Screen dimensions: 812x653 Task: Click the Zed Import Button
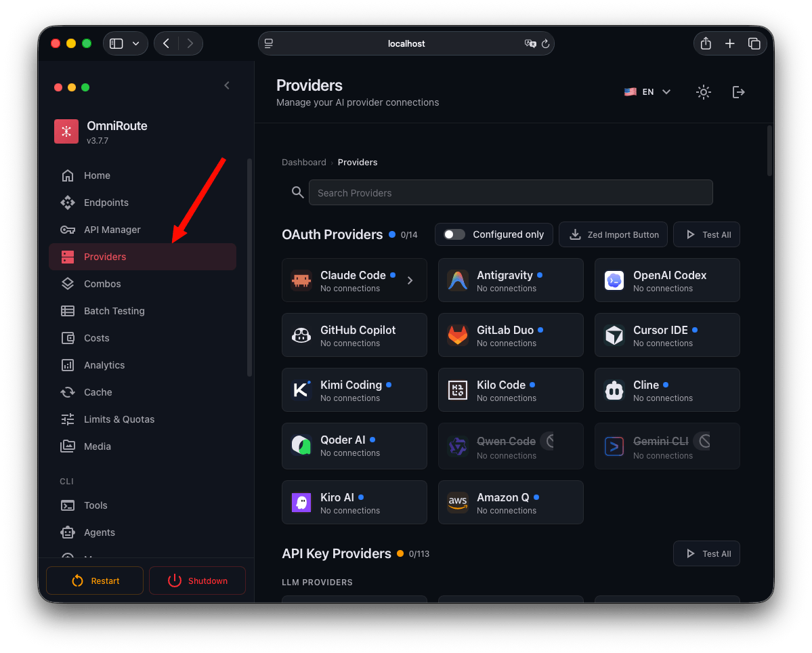tap(613, 234)
